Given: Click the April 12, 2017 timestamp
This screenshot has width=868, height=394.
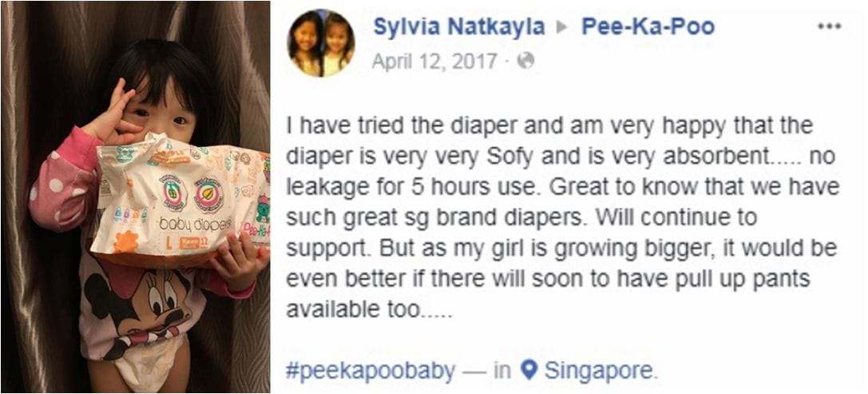Looking at the screenshot, I should [434, 61].
